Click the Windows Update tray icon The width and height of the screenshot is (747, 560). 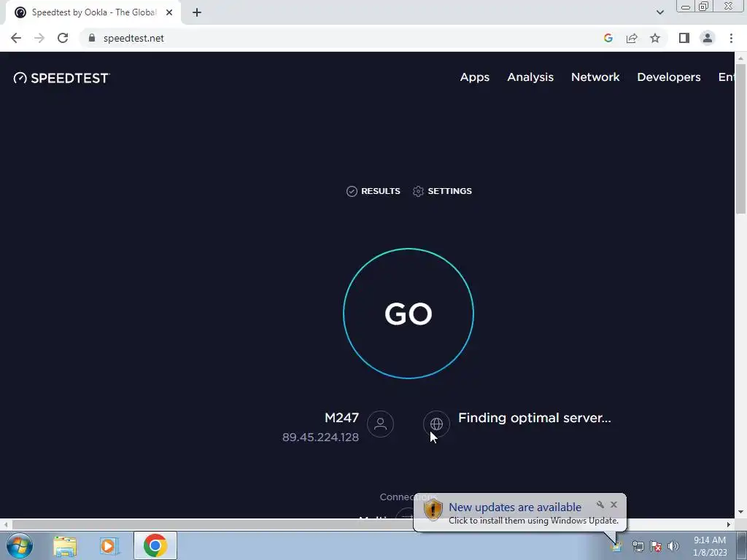[x=617, y=546]
